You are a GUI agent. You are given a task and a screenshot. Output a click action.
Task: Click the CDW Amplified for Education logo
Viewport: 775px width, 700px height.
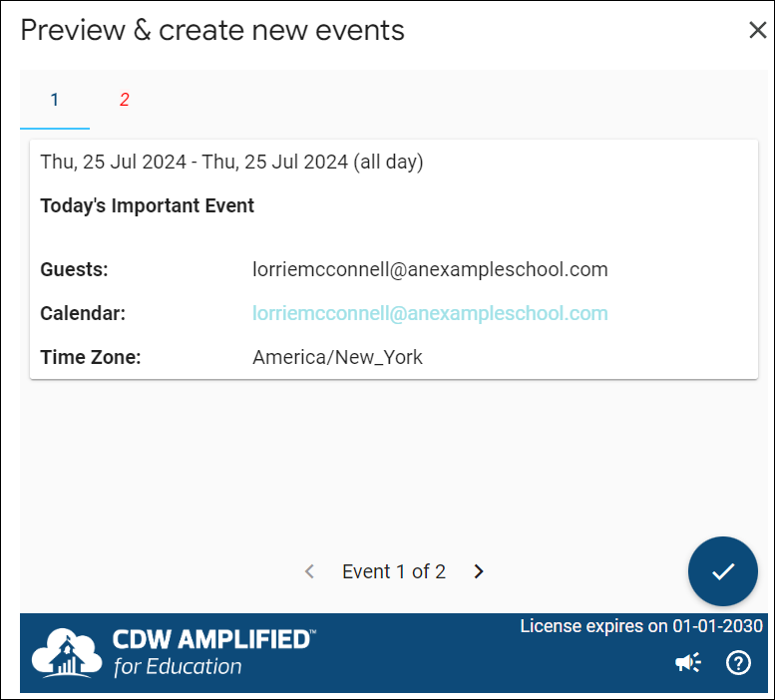(174, 652)
